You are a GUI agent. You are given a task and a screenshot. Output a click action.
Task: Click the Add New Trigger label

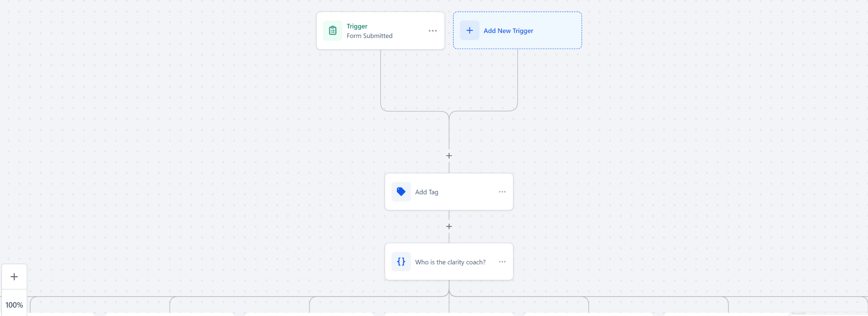508,31
